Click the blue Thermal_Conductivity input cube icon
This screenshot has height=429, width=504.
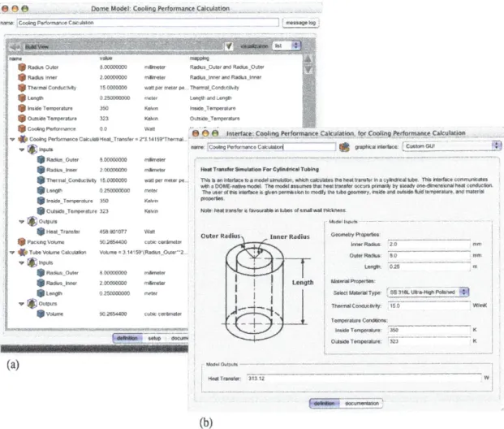[41, 180]
